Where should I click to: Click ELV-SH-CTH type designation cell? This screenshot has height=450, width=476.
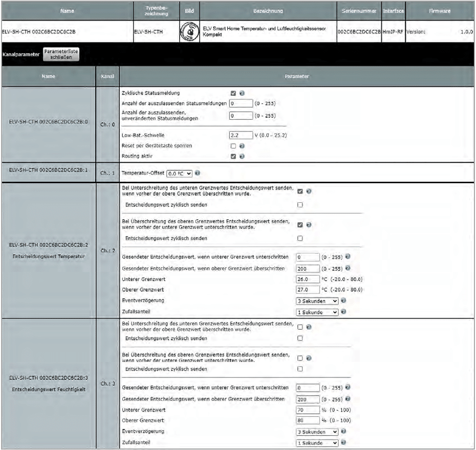156,32
